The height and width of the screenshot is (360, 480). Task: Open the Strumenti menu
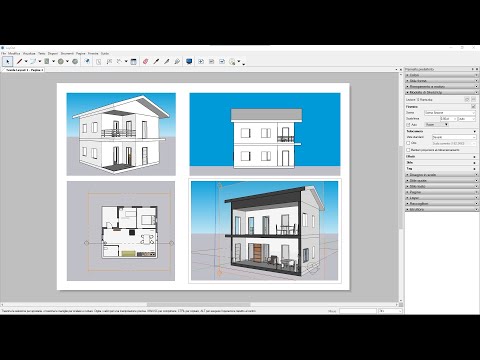point(67,53)
